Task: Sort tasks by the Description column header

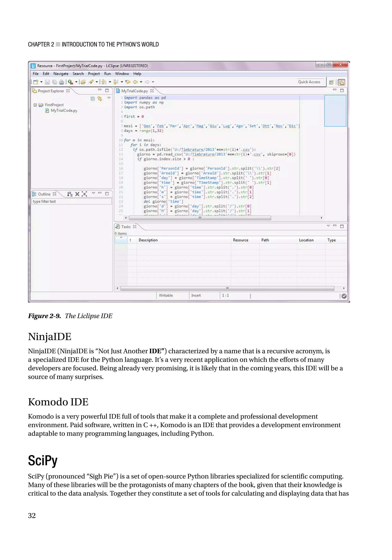Action: click(184, 240)
